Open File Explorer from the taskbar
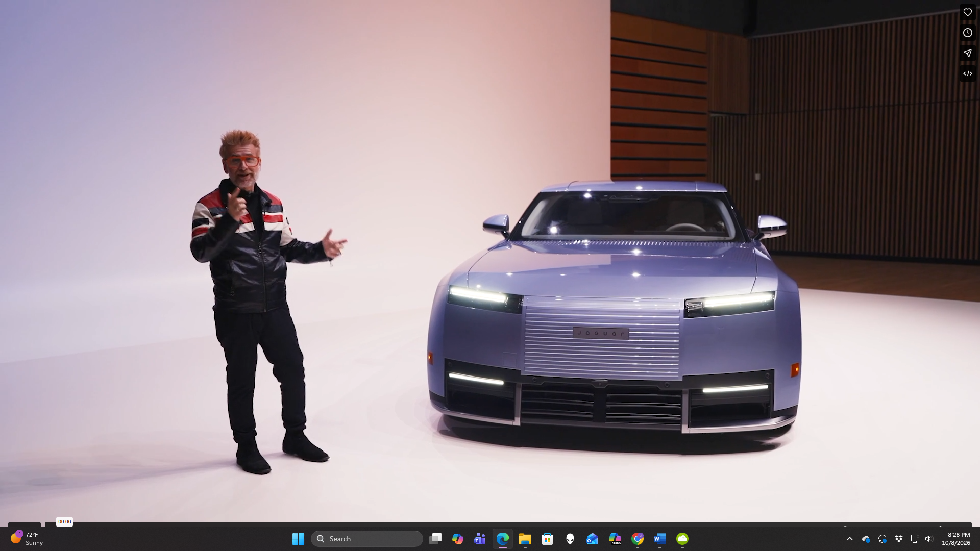 525,539
